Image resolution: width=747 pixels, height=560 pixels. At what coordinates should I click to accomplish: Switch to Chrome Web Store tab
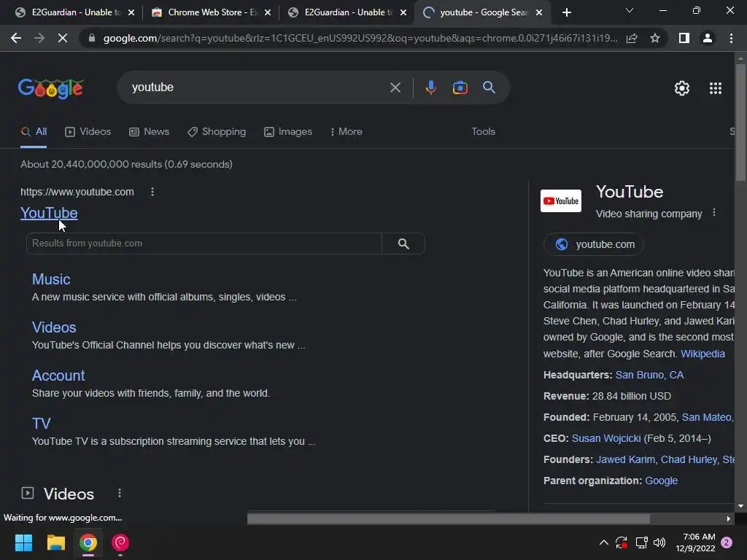pos(205,12)
